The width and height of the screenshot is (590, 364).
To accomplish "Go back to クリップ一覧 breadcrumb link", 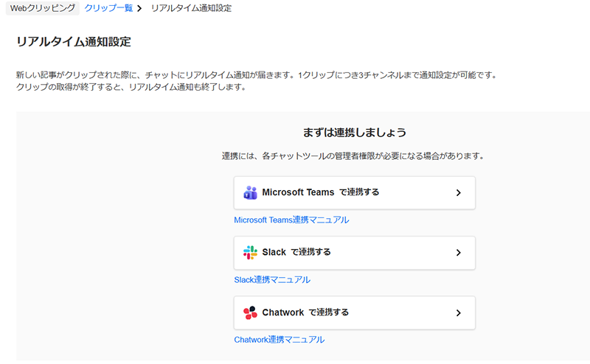I will coord(108,8).
